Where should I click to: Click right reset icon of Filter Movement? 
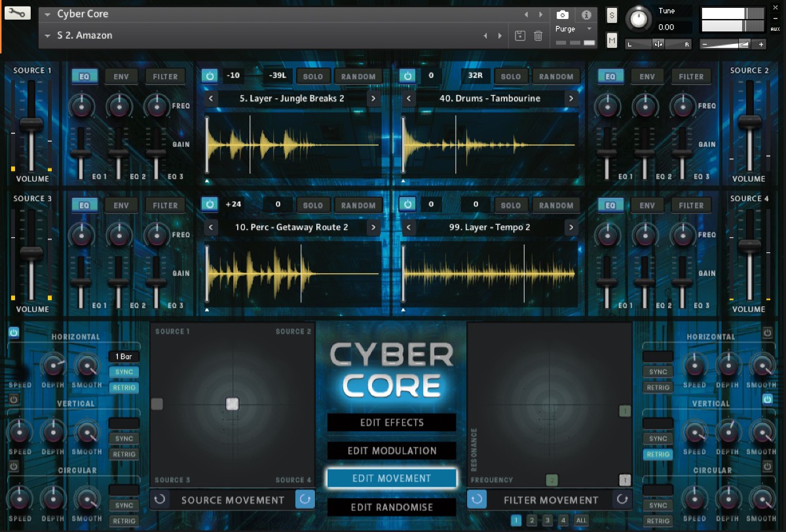click(622, 500)
